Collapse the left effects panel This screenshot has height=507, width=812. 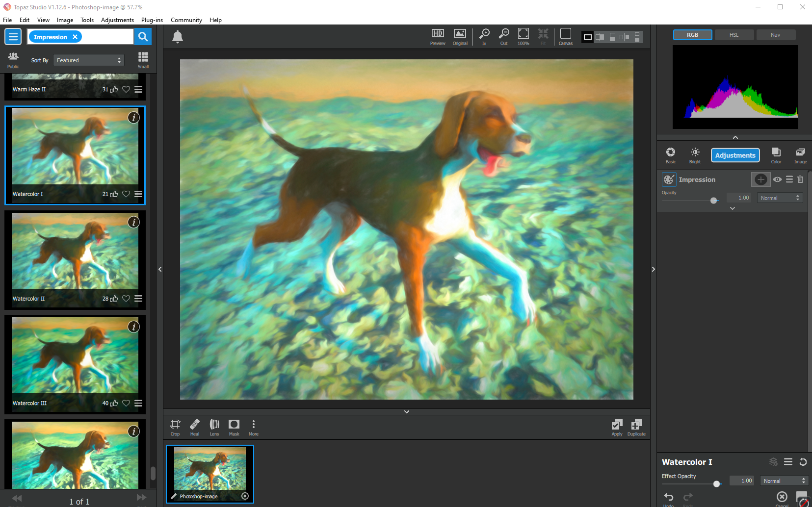(x=160, y=269)
